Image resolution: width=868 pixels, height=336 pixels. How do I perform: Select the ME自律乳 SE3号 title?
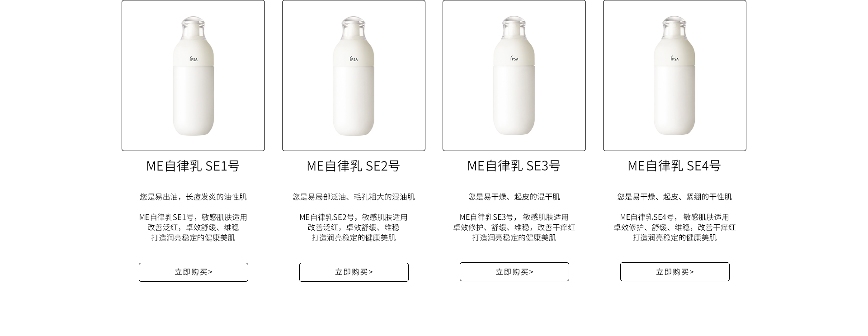coord(514,166)
